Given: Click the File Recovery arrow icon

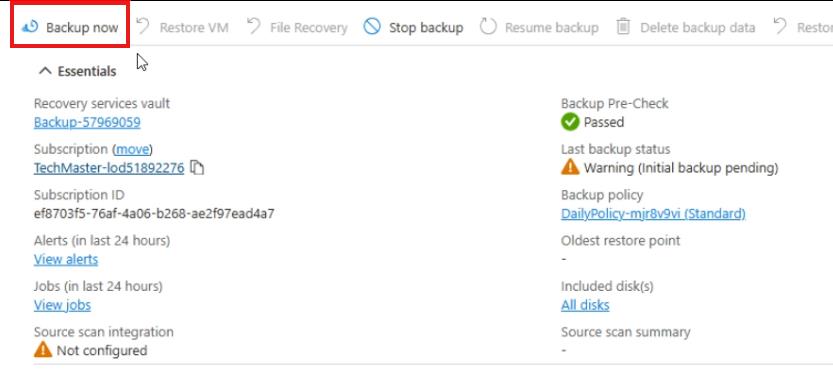Looking at the screenshot, I should pos(253,27).
